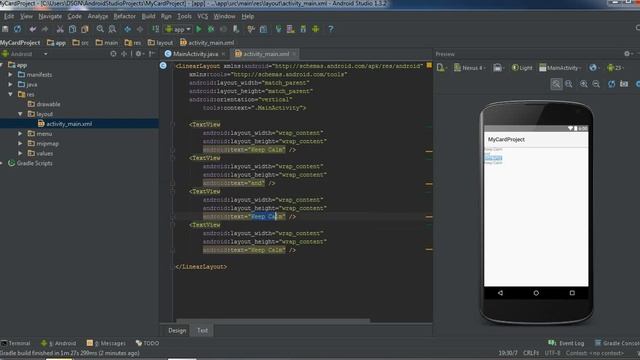Collapse the layout folder

click(20, 114)
